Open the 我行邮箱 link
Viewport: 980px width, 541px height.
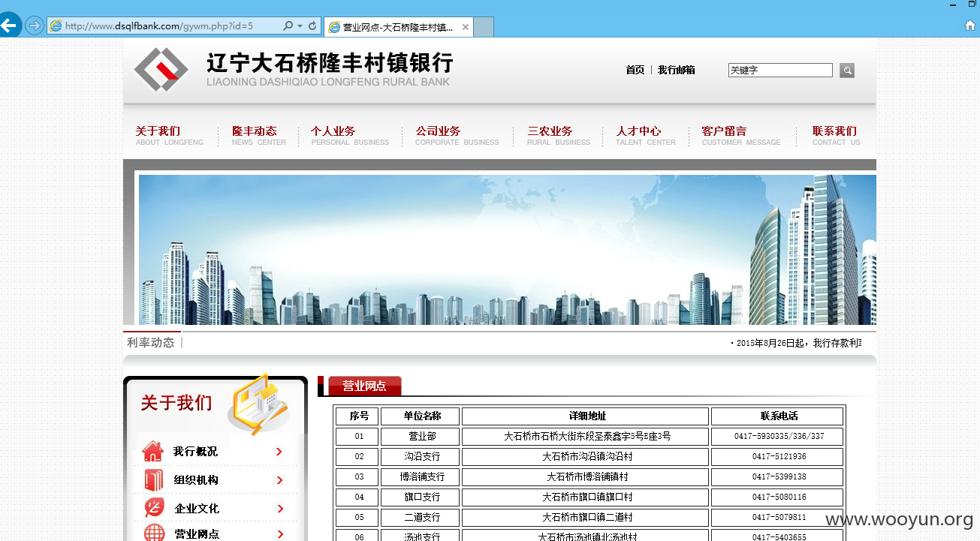click(677, 70)
